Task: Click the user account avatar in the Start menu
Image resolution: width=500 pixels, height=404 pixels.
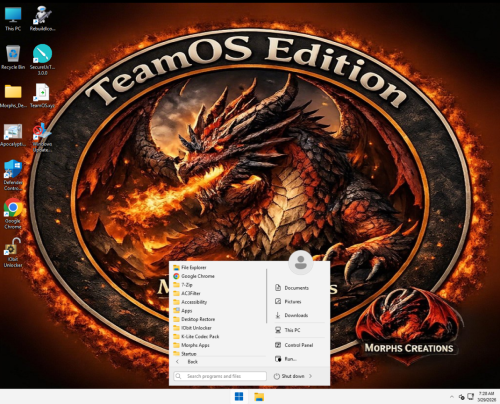Action: point(301,262)
